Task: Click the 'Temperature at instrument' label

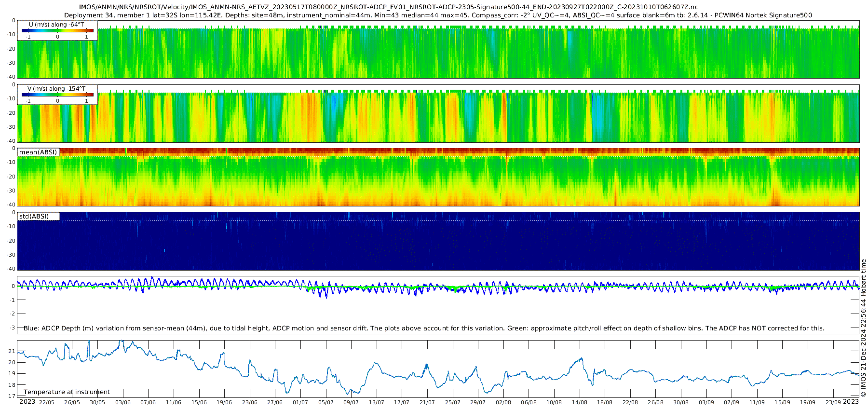Action: (x=67, y=392)
